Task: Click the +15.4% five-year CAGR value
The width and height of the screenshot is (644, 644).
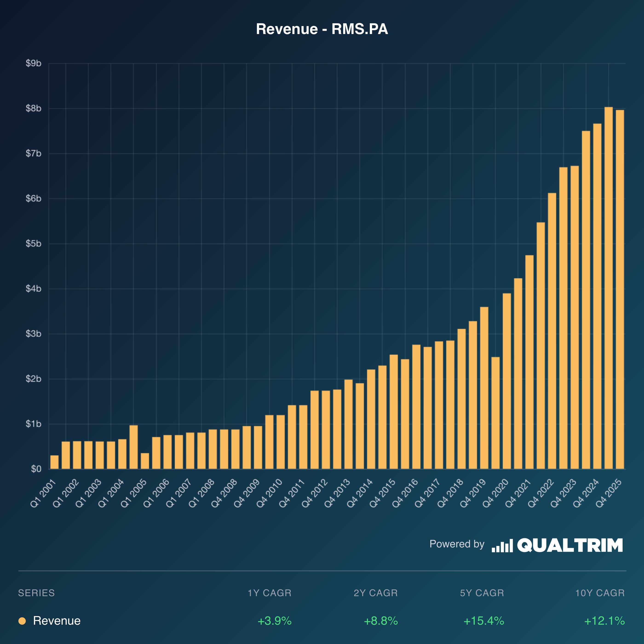Action: click(x=484, y=621)
